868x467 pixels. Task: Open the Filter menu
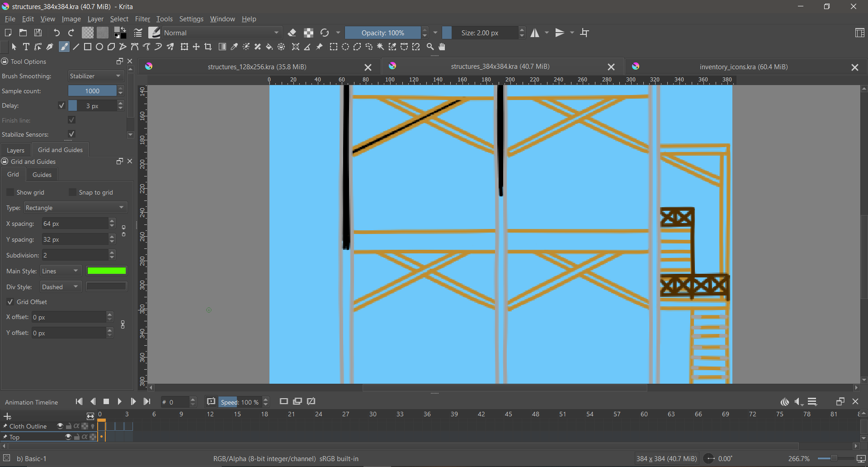[142, 19]
